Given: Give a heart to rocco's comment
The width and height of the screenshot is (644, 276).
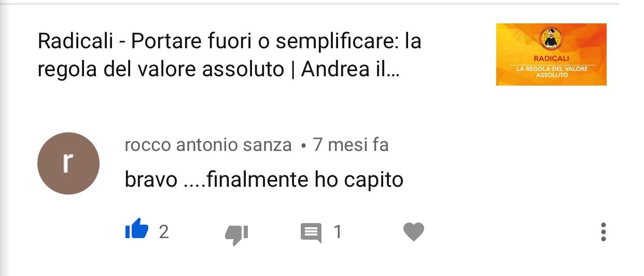Looking at the screenshot, I should [414, 231].
